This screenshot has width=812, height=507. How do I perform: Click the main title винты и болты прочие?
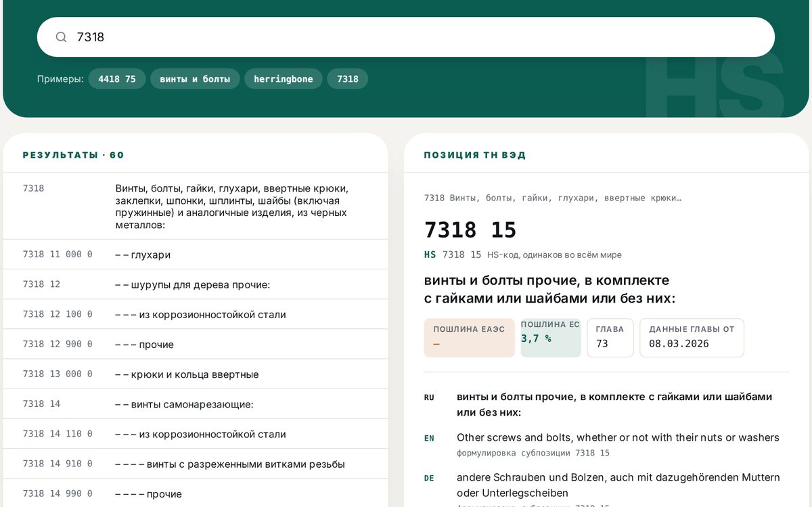tap(549, 289)
